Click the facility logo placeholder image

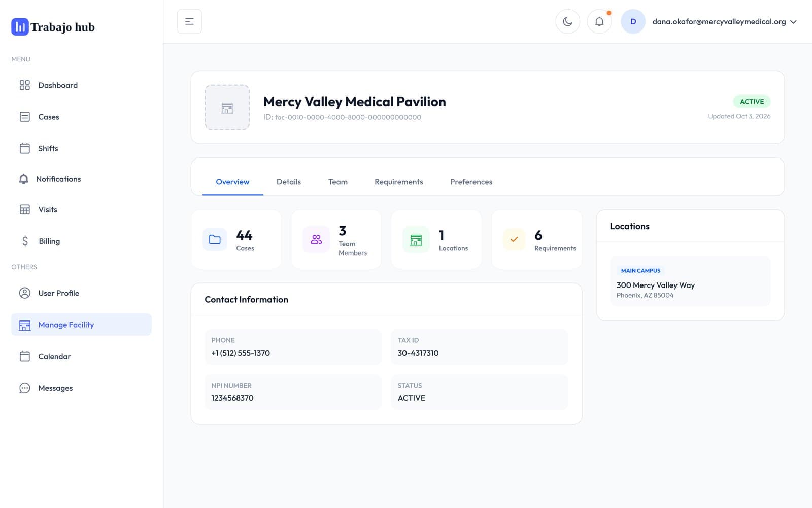click(x=227, y=107)
